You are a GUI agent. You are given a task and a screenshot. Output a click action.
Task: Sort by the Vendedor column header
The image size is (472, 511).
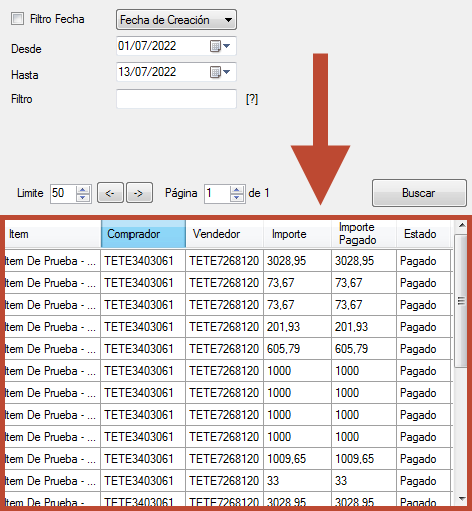coord(224,234)
